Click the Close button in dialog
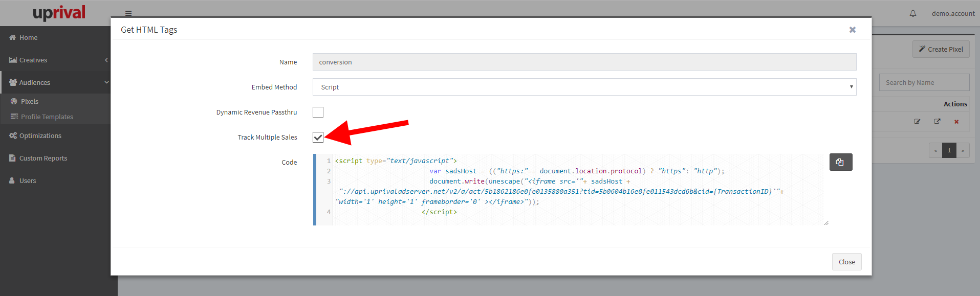This screenshot has height=296, width=980. (846, 262)
